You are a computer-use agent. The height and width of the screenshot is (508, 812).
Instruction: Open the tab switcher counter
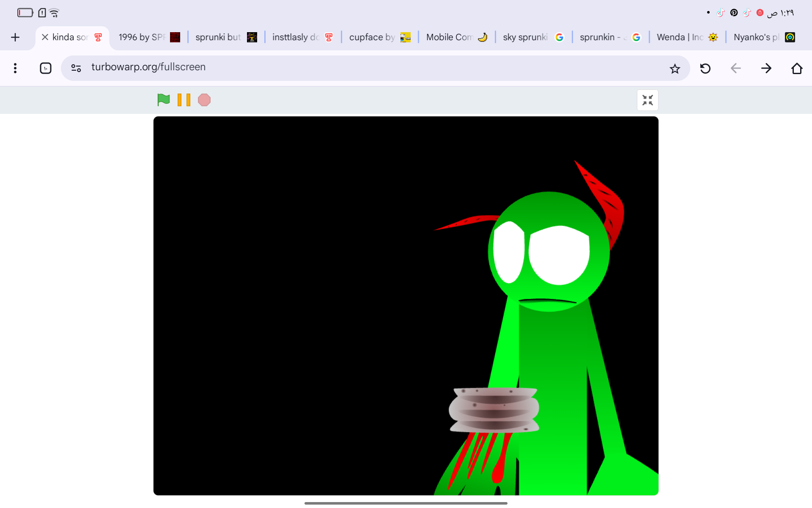[46, 68]
